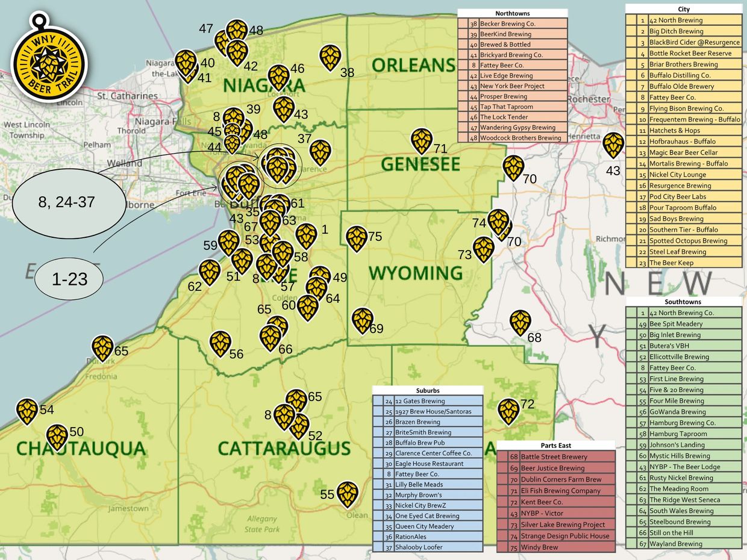The width and height of the screenshot is (747, 560).
Task: Open the hop pin labeled 69
Action: tap(363, 320)
